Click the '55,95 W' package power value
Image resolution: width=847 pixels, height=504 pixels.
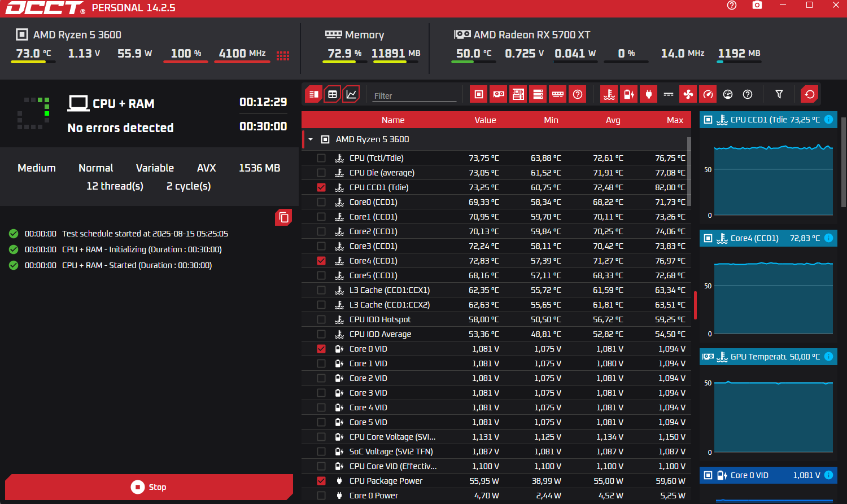pos(484,481)
